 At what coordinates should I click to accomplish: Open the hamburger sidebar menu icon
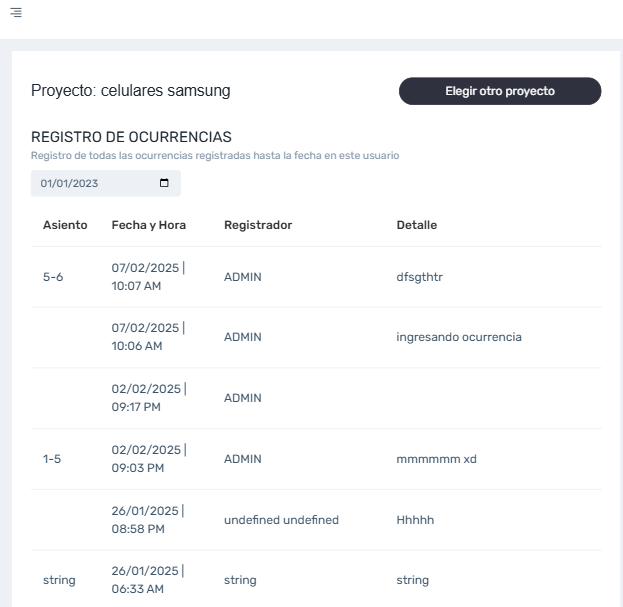coord(16,11)
